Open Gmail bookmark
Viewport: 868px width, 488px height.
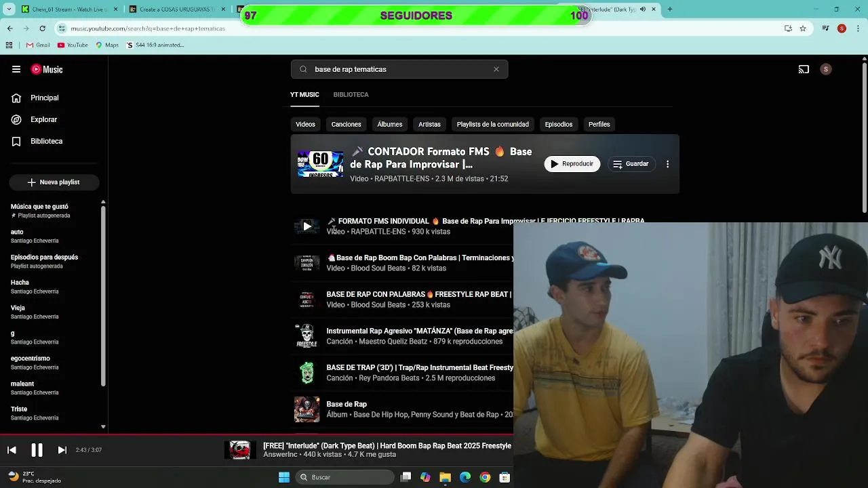click(x=38, y=45)
